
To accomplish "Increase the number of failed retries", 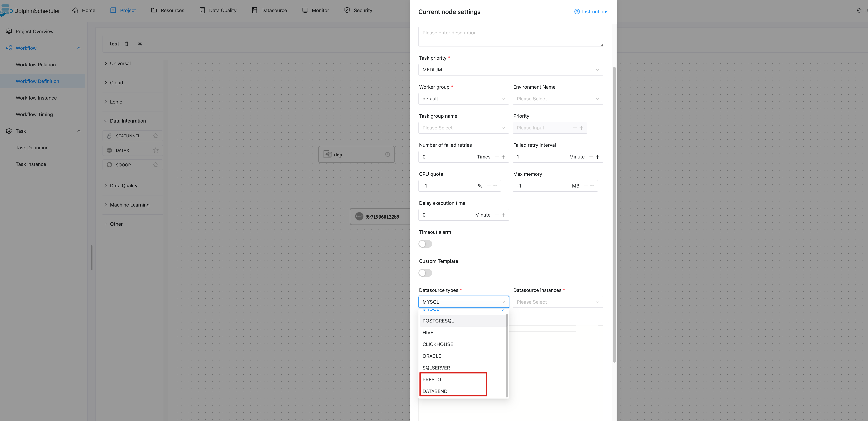I will click(x=503, y=157).
